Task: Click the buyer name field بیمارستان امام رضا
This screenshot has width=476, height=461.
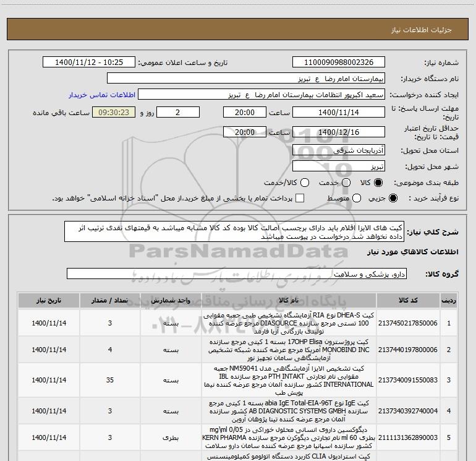Action: (x=246, y=79)
